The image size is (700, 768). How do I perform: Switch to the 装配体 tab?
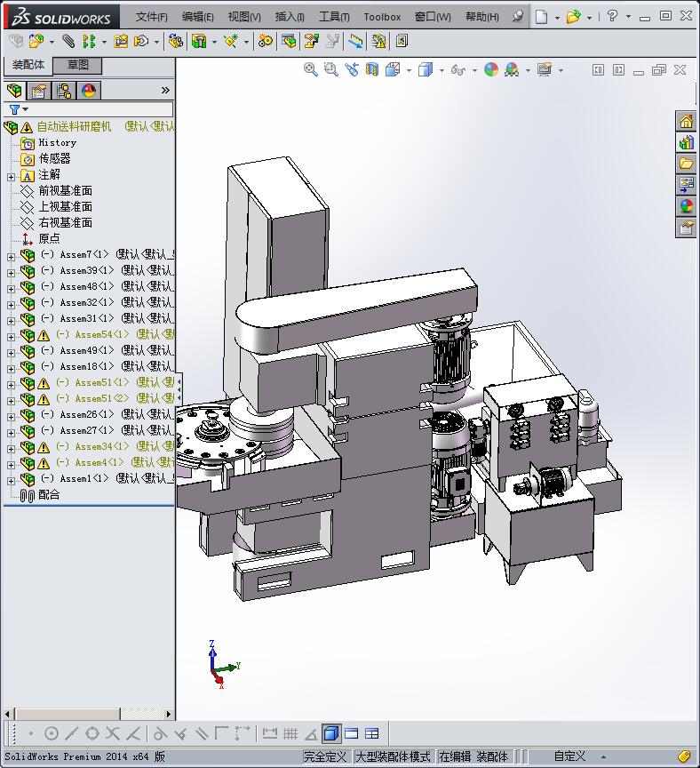(x=28, y=65)
